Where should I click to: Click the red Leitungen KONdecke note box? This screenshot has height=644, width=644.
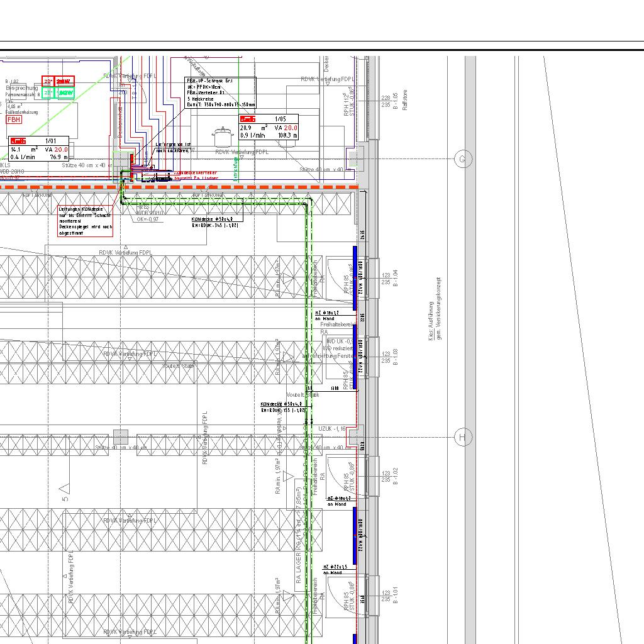click(x=85, y=221)
